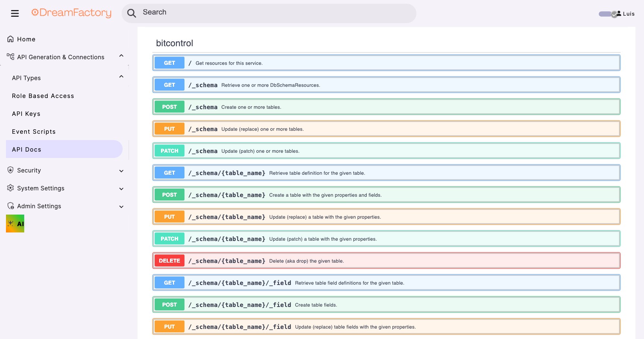
Task: Click the API Generation & Connections icon
Action: tap(10, 56)
